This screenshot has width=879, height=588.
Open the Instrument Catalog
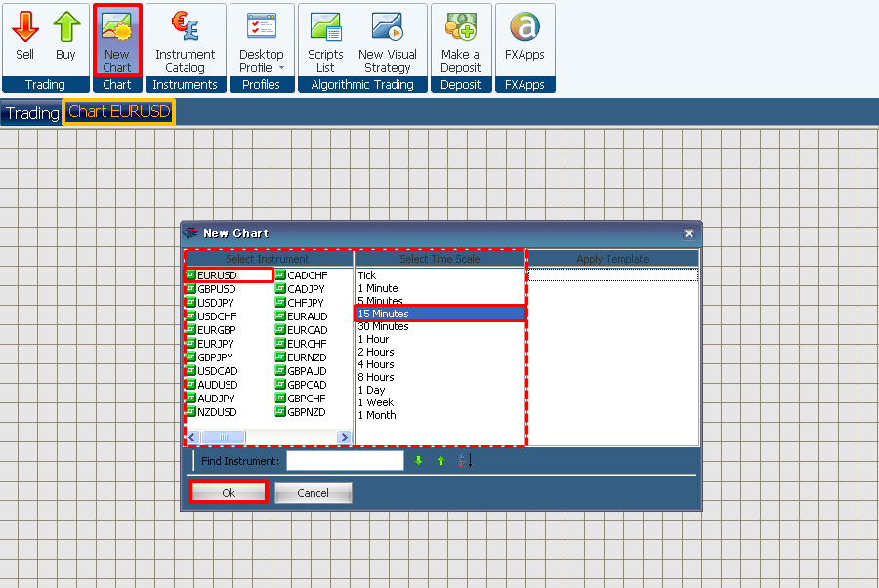click(x=185, y=40)
